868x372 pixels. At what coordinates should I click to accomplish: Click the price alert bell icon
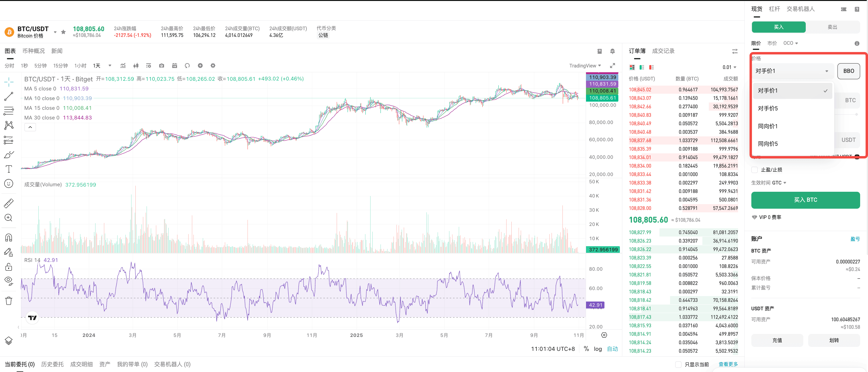coord(612,51)
